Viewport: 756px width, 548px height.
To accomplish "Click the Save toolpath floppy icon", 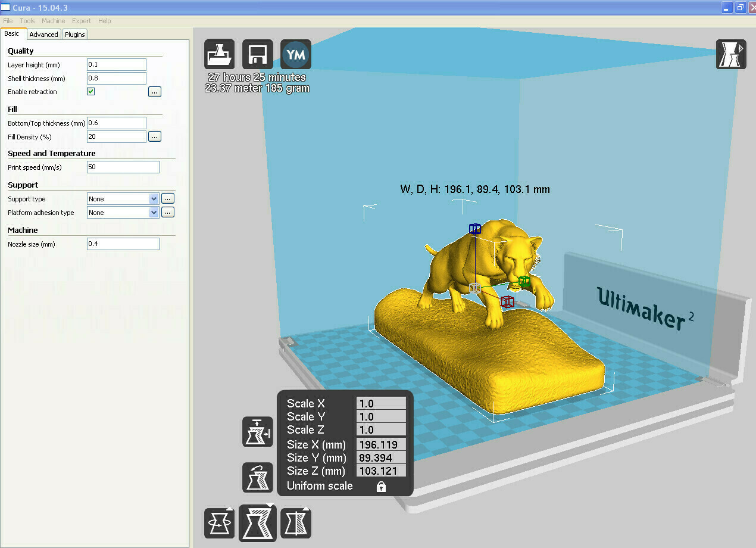I will (258, 55).
